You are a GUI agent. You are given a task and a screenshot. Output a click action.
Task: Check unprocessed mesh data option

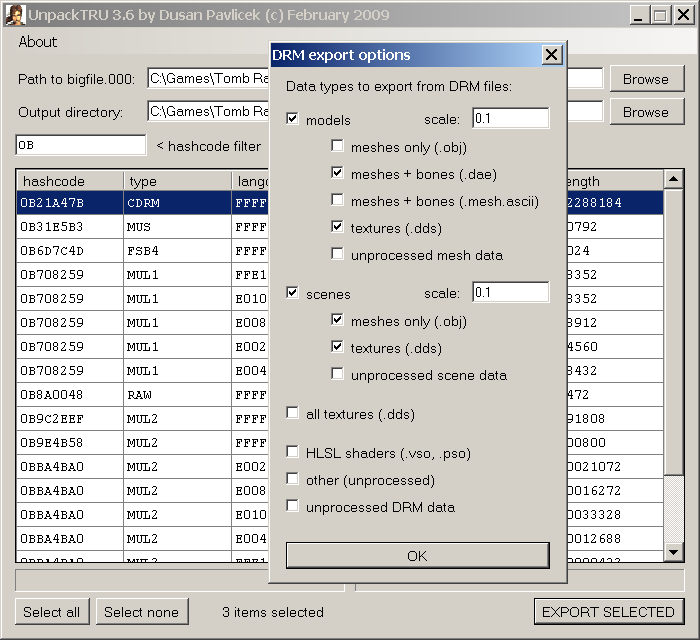pos(338,255)
